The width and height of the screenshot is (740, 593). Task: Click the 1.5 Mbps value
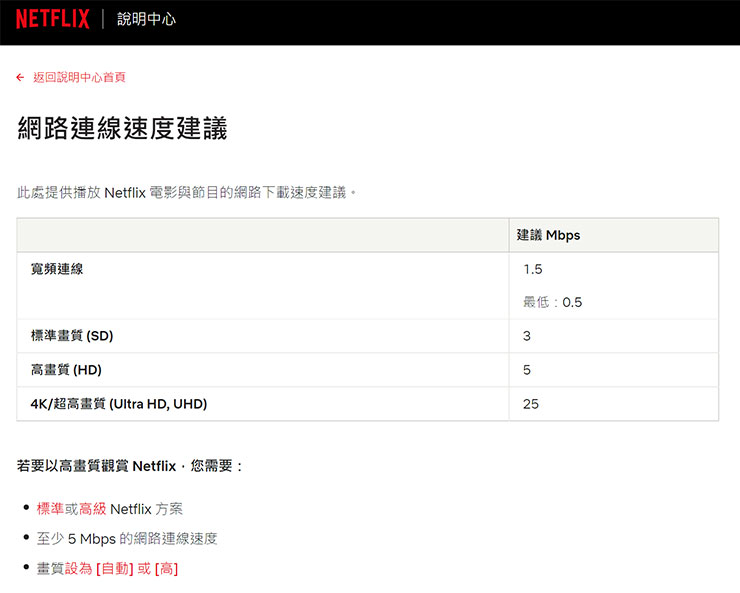(x=533, y=269)
